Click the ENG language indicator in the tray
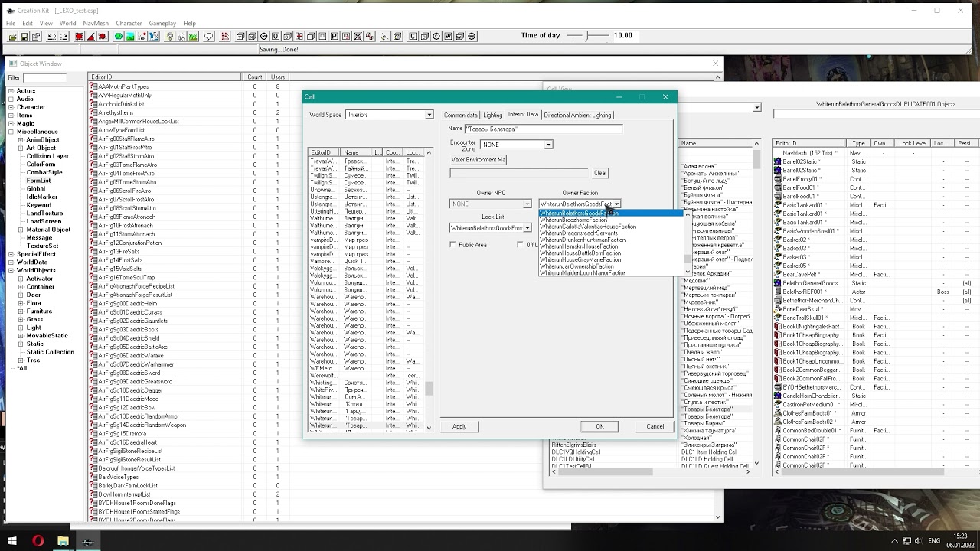This screenshot has height=551, width=980. 933,541
